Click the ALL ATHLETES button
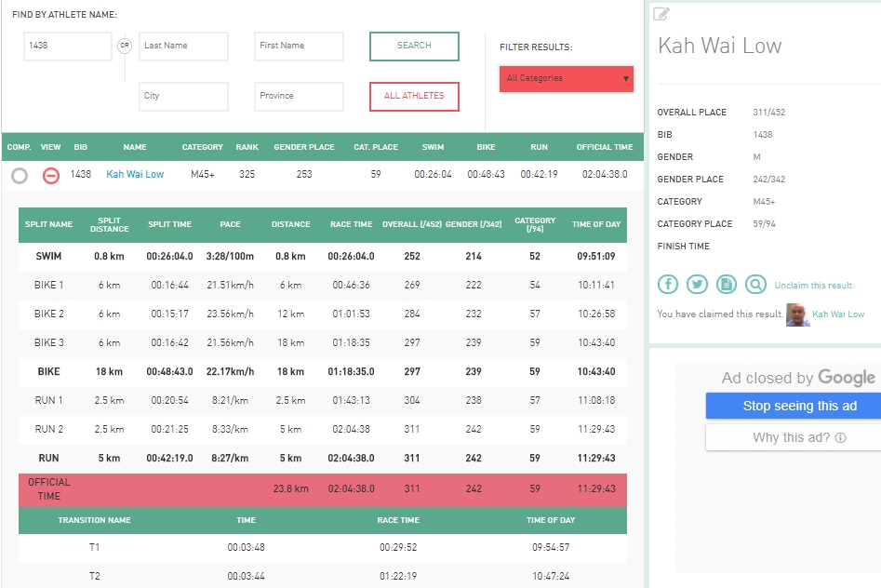 coord(414,96)
